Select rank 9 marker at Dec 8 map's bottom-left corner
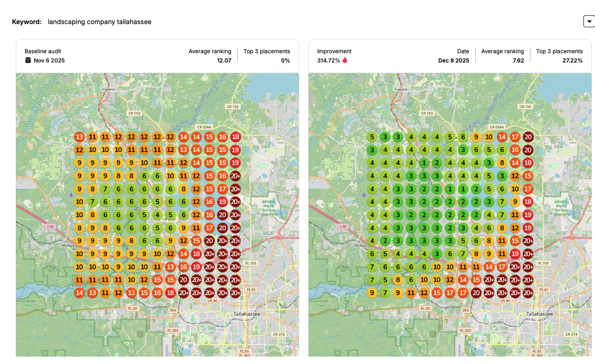 [x=372, y=293]
